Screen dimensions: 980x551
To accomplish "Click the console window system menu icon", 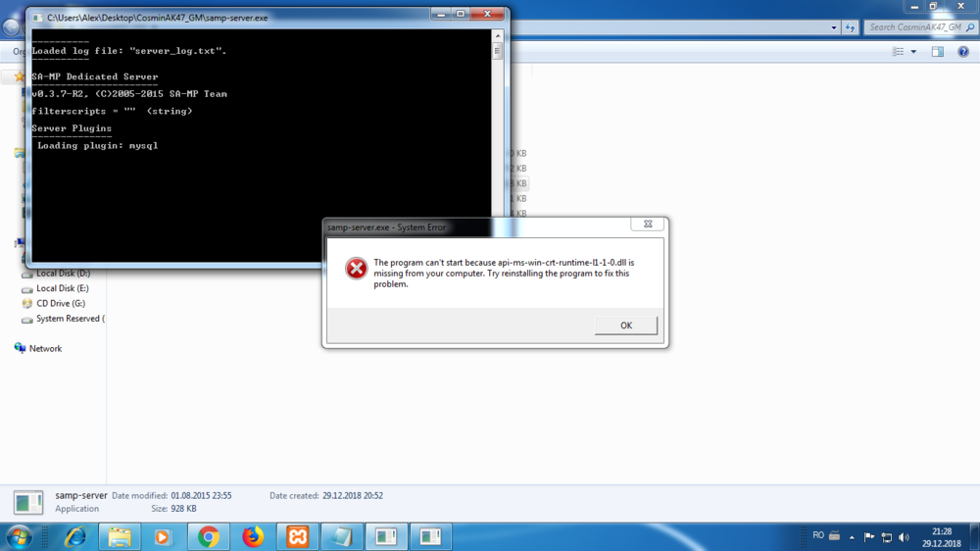I will pyautogui.click(x=38, y=18).
